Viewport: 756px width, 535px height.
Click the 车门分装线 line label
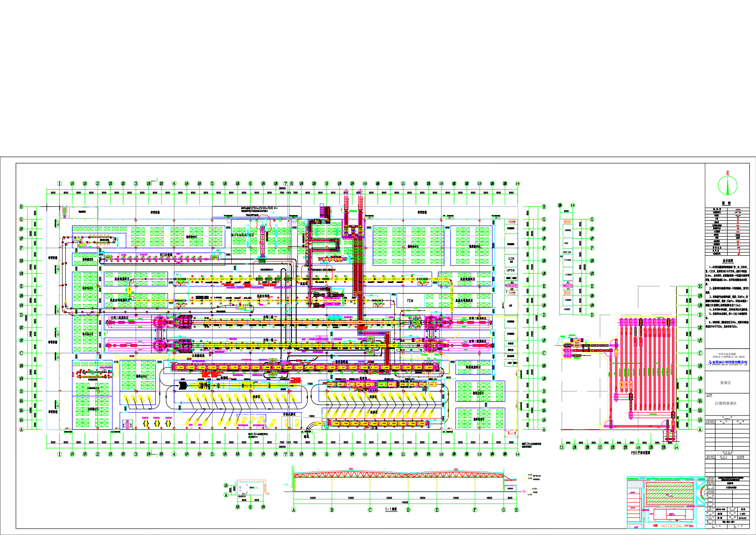point(166,255)
